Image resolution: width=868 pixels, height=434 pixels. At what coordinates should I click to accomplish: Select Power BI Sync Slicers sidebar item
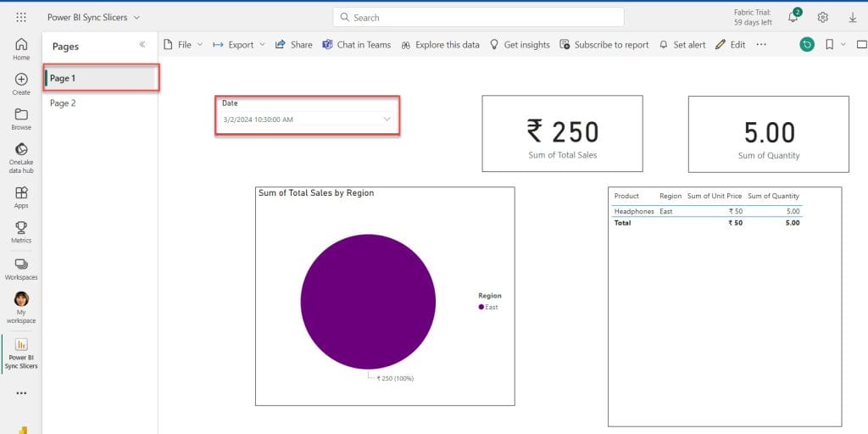(21, 353)
